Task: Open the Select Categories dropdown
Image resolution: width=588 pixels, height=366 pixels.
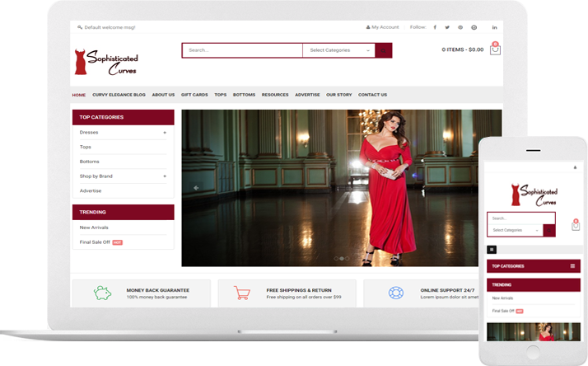Action: 339,50
